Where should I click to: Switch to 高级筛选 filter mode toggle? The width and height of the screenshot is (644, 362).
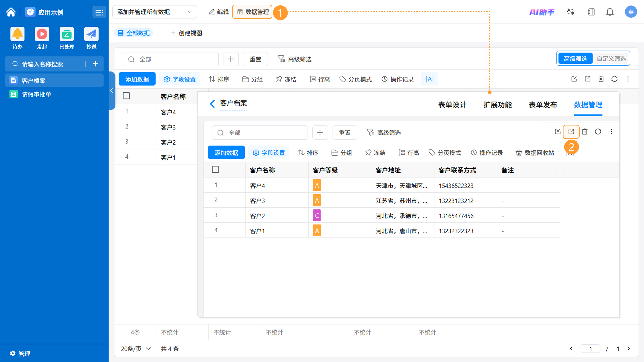tap(575, 59)
